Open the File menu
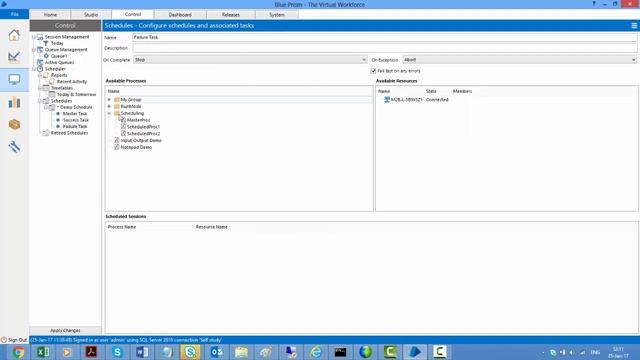 pos(14,14)
